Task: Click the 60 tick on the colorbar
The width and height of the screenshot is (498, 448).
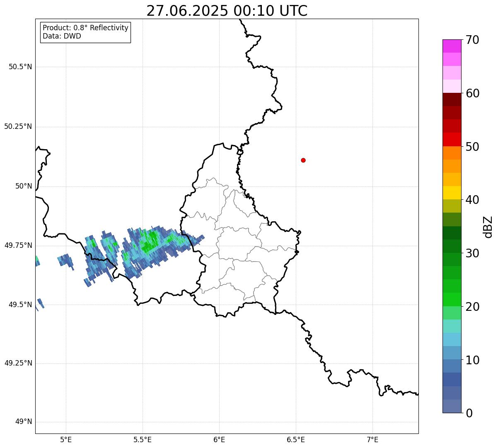Action: [472, 93]
